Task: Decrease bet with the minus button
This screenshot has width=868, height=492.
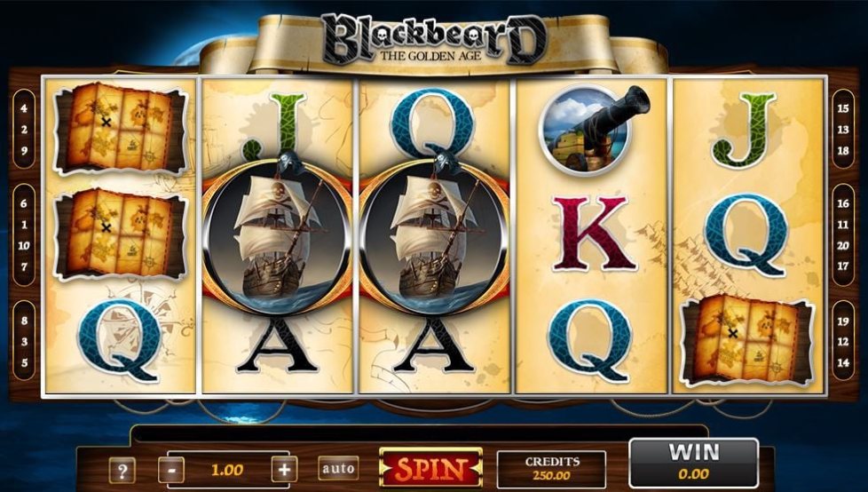Action: point(171,470)
